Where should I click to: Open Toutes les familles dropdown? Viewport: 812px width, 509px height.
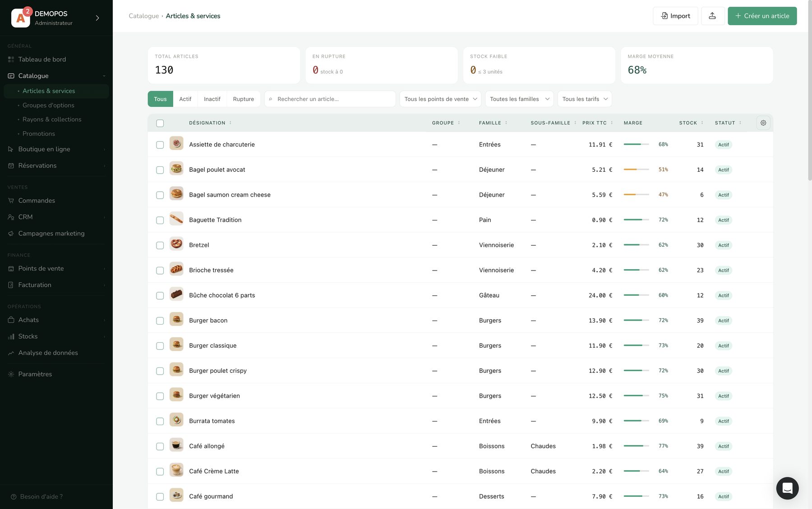(519, 99)
